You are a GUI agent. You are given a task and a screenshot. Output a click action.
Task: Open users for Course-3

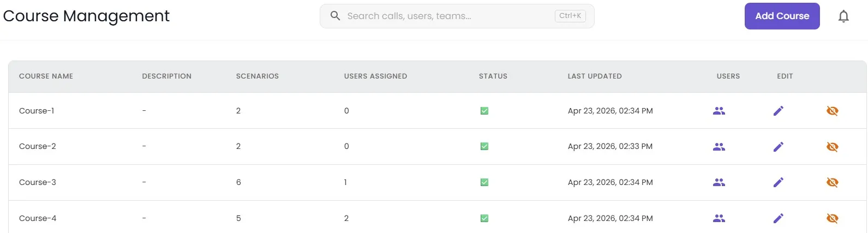[719, 182]
